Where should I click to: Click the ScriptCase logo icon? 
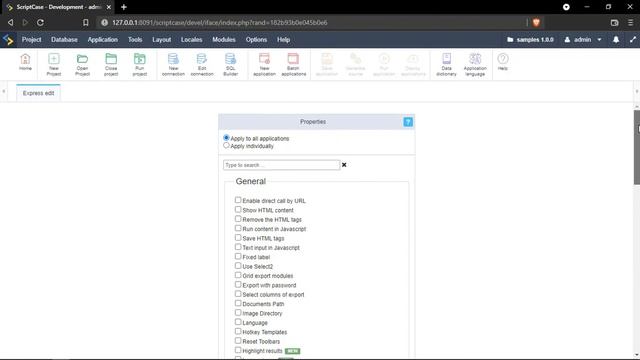point(8,40)
